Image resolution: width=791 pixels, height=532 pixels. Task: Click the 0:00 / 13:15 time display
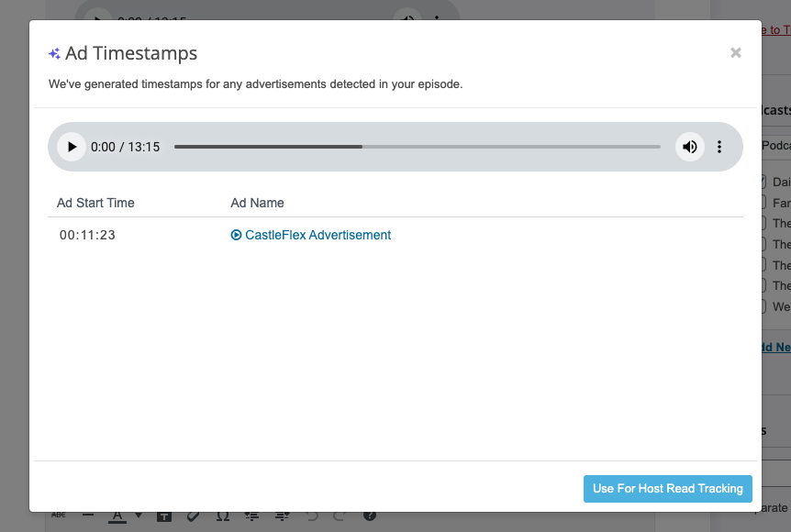tap(125, 147)
